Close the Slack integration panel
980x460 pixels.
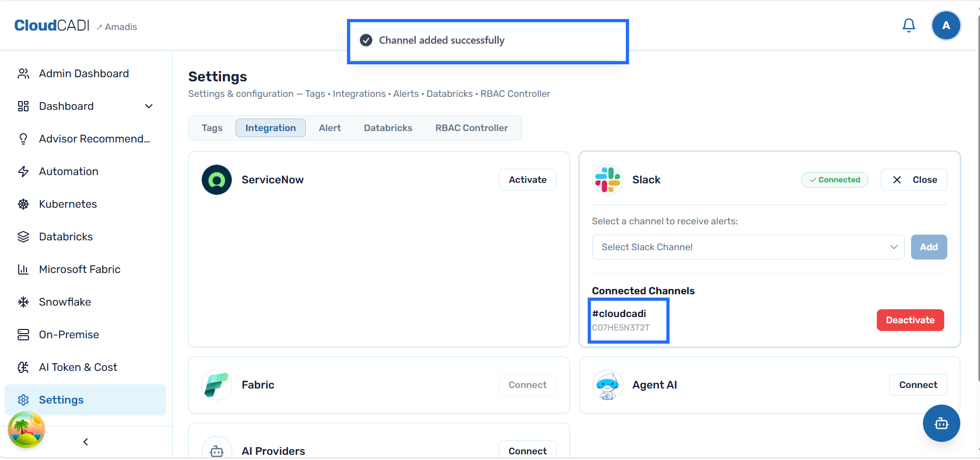coord(914,180)
